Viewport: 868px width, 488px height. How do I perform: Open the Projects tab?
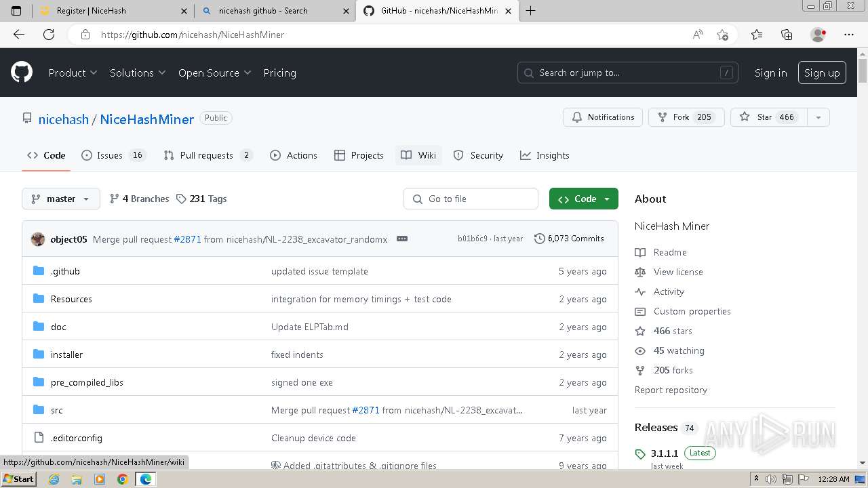coord(359,155)
